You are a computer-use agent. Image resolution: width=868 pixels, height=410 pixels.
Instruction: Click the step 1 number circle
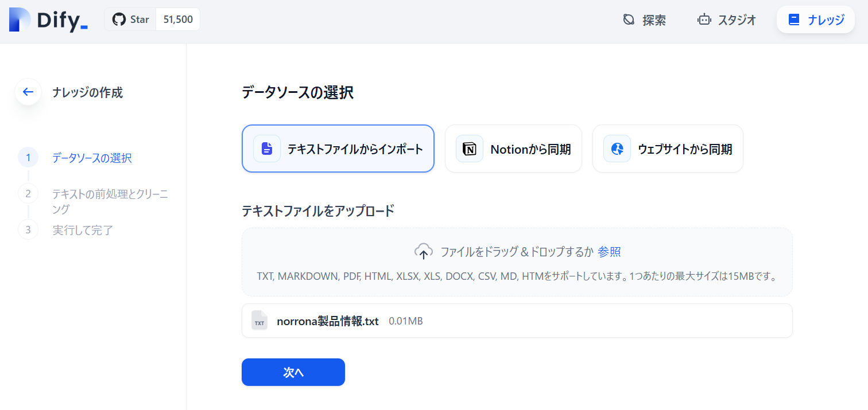point(28,158)
